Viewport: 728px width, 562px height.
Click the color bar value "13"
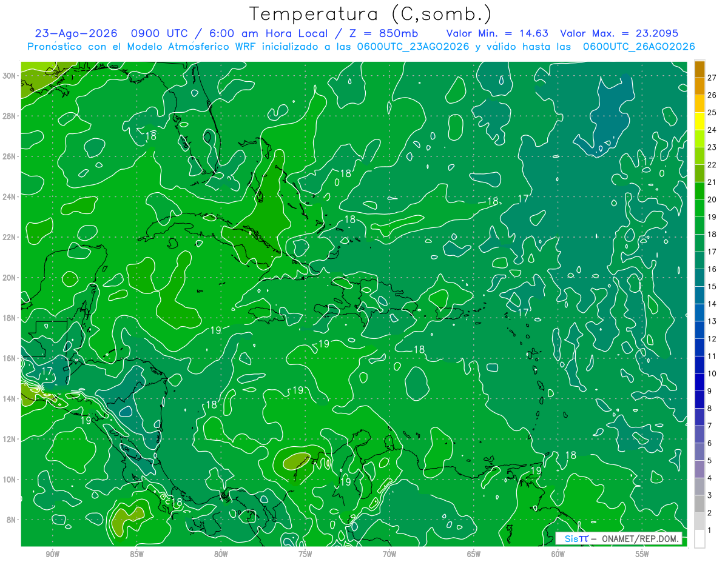coord(712,321)
